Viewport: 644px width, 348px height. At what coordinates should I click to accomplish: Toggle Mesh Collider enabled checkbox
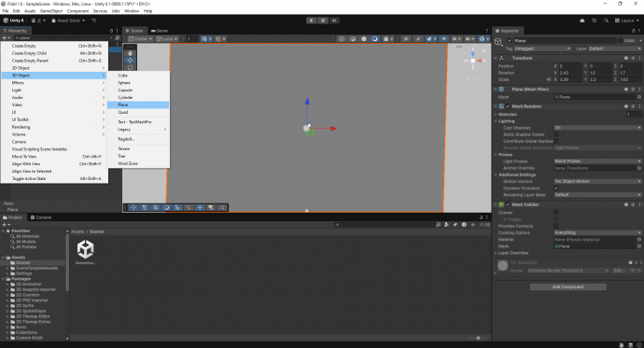[x=508, y=204]
